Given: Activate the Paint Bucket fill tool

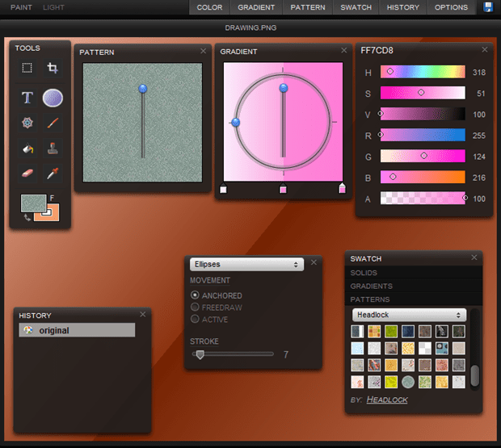Looking at the screenshot, I should coord(27,149).
